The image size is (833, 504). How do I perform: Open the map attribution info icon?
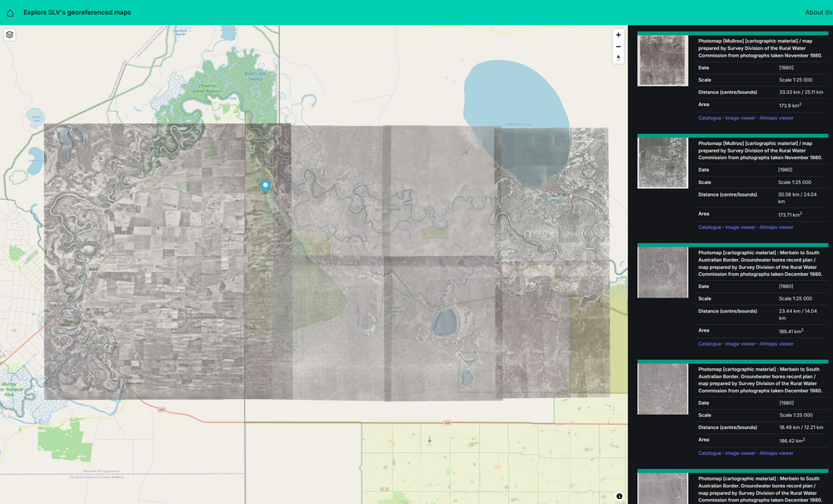(619, 496)
